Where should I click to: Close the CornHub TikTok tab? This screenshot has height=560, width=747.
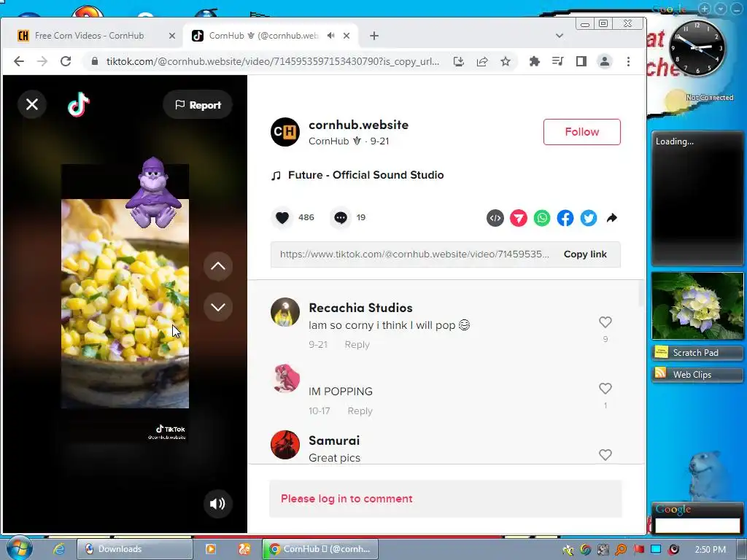tap(347, 36)
